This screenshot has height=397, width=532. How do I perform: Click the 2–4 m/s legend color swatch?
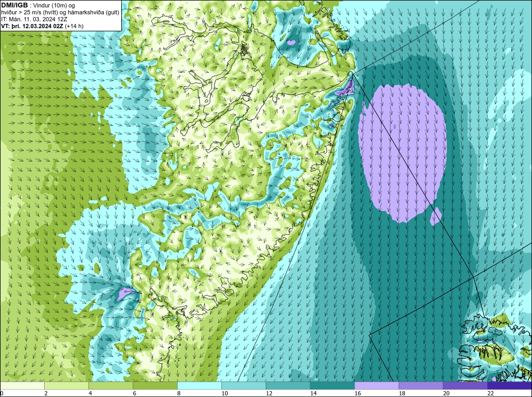pyautogui.click(x=66, y=386)
